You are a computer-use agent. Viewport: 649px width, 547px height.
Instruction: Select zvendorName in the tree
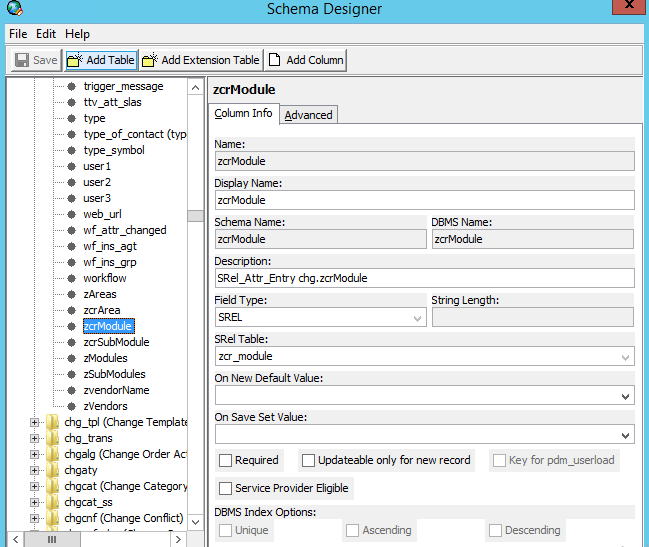click(116, 390)
